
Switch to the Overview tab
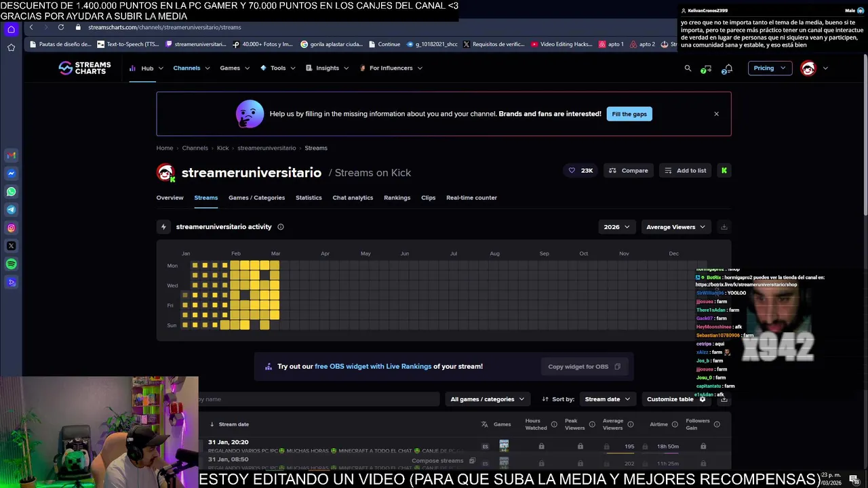pos(170,198)
